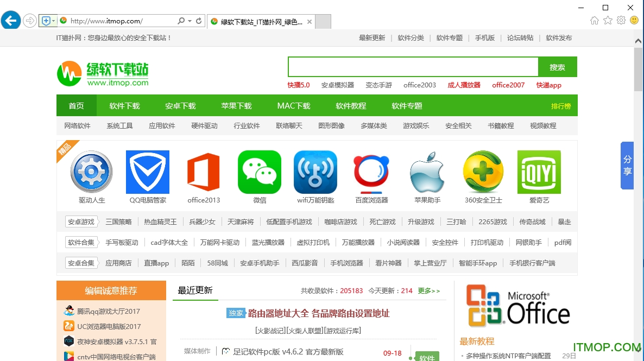
Task: Select the 首页 navigation tab
Action: [x=77, y=105]
